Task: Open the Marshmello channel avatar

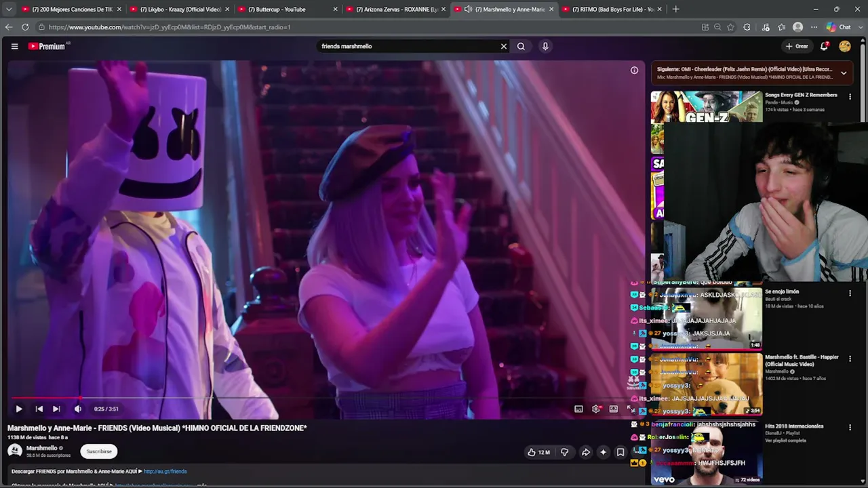Action: (x=14, y=451)
